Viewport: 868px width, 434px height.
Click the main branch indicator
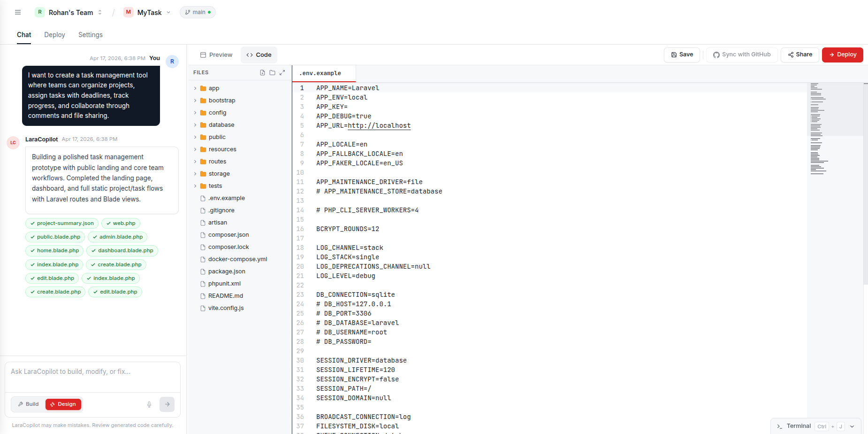click(x=198, y=12)
